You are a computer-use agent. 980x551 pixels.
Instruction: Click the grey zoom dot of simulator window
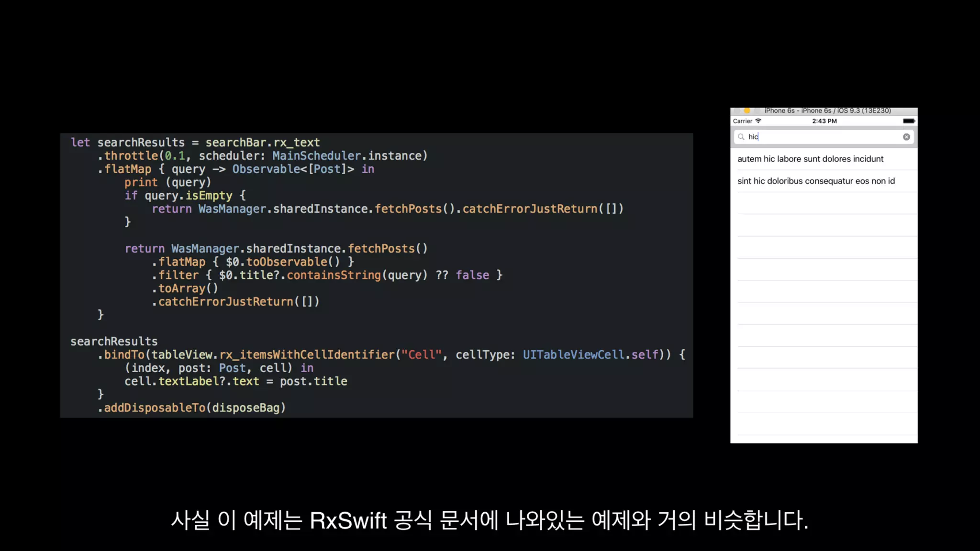pos(757,110)
